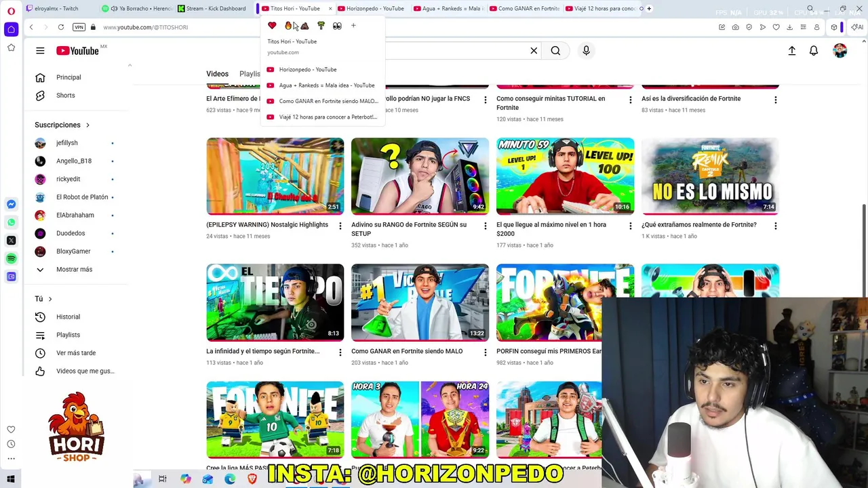Viewport: 868px width, 488px height.
Task: Open 'Ver más tarde' in sidebar
Action: point(76,353)
